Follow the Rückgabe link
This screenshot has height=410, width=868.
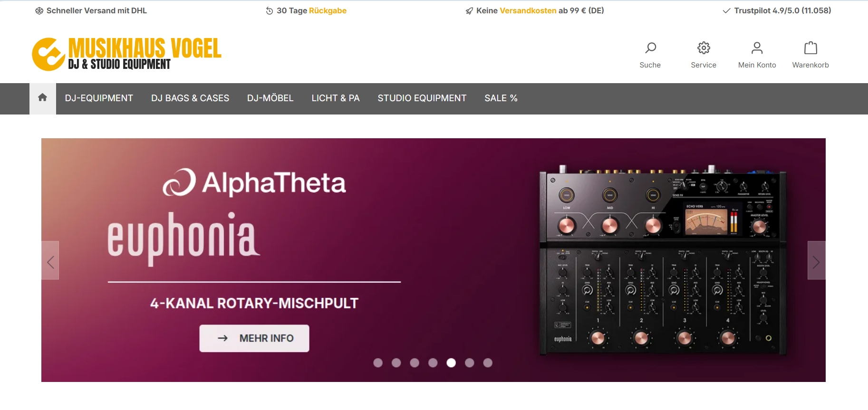pyautogui.click(x=328, y=10)
